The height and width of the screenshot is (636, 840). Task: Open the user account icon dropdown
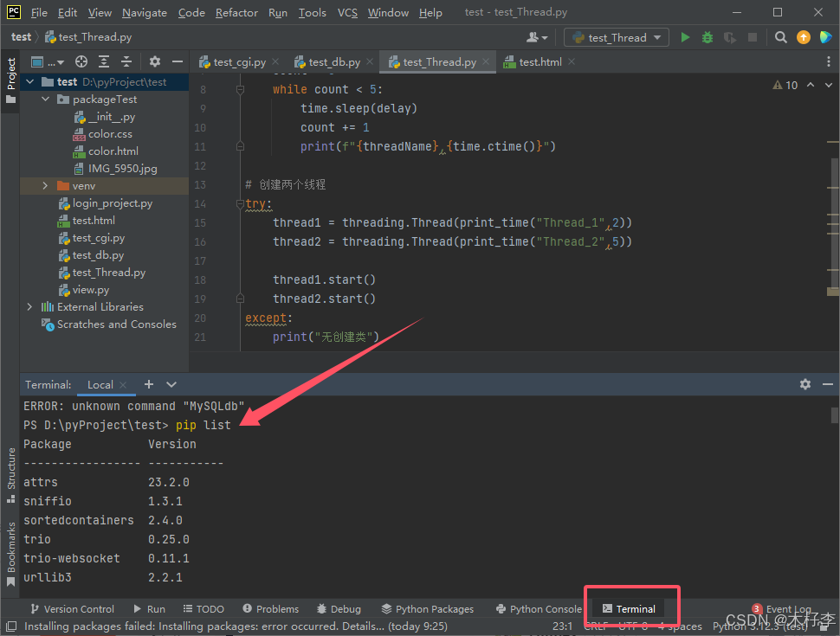(x=537, y=37)
